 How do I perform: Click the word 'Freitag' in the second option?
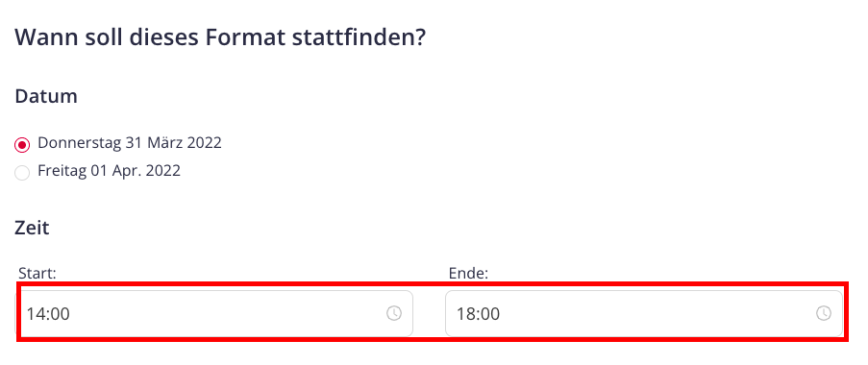click(62, 170)
